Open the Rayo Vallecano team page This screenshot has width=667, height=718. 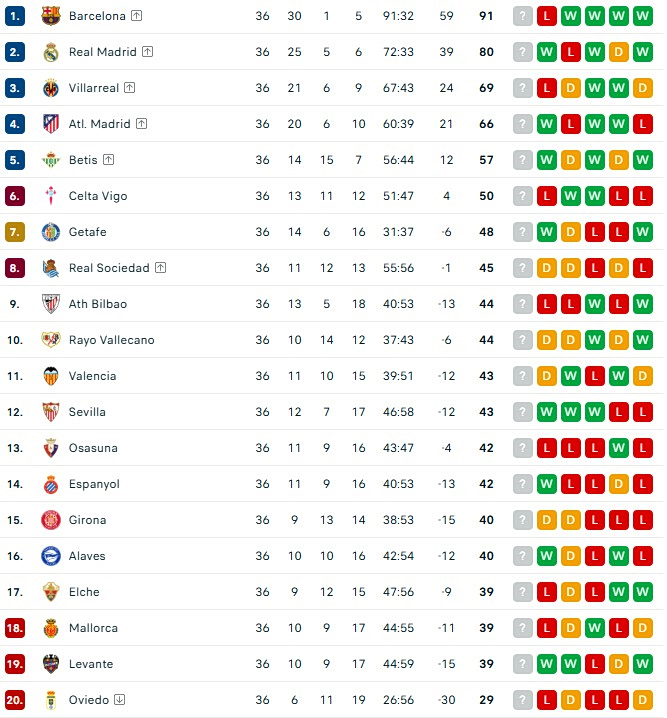pos(111,340)
